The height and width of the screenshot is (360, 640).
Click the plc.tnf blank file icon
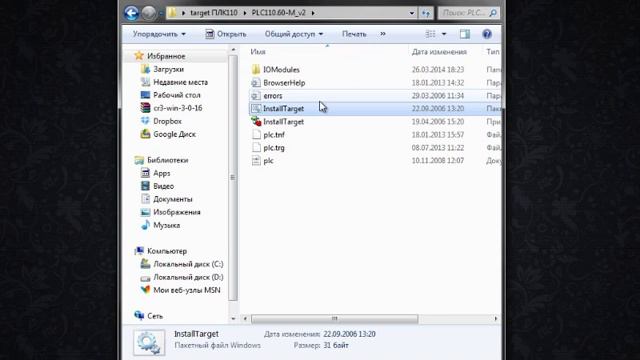tap(256, 135)
